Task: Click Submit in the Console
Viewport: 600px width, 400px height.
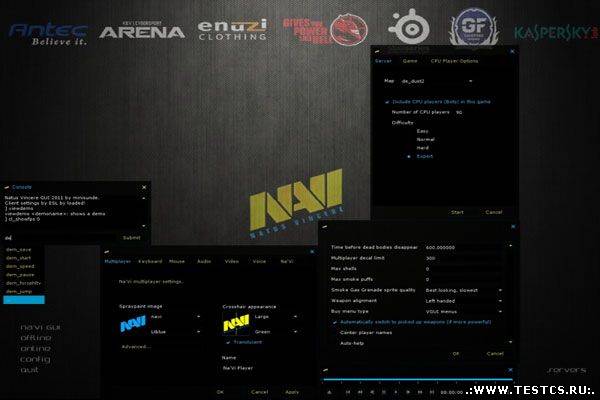Action: (x=131, y=238)
